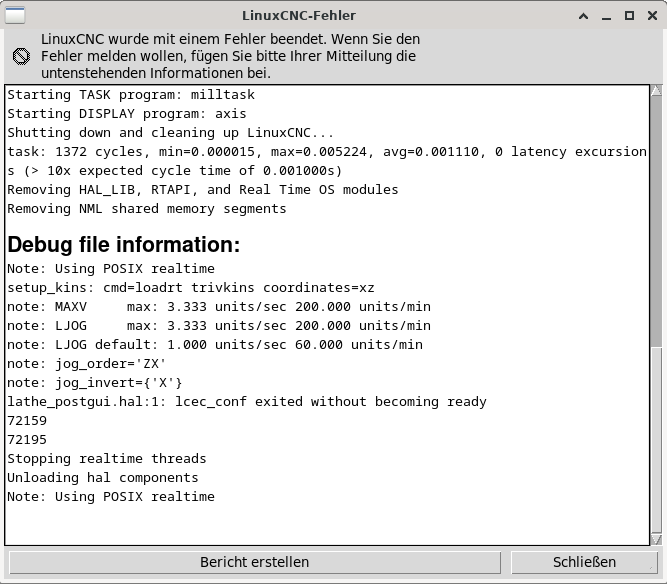667x584 pixels.
Task: Click the 'note: MAXV max' line
Action: coord(219,307)
